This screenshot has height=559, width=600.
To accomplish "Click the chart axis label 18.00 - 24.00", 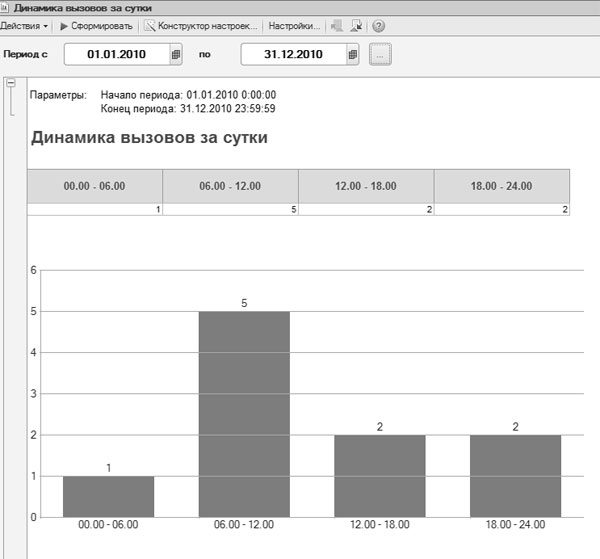I will point(515,524).
